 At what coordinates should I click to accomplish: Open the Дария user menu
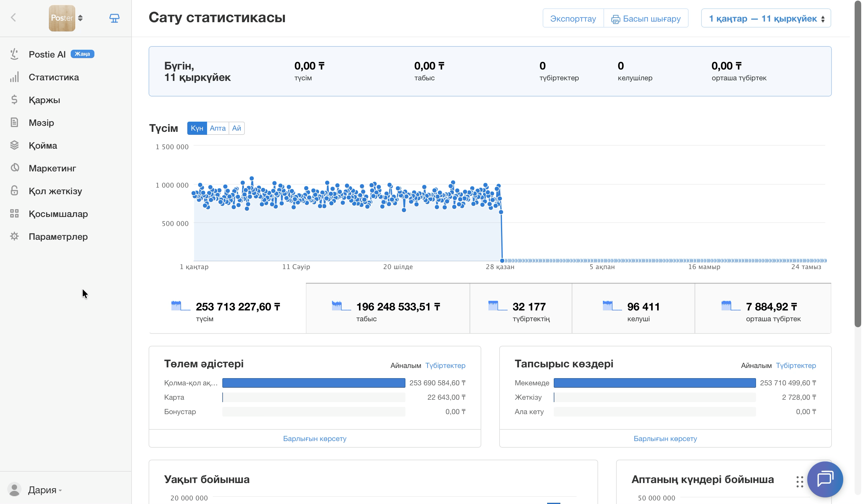click(x=45, y=490)
